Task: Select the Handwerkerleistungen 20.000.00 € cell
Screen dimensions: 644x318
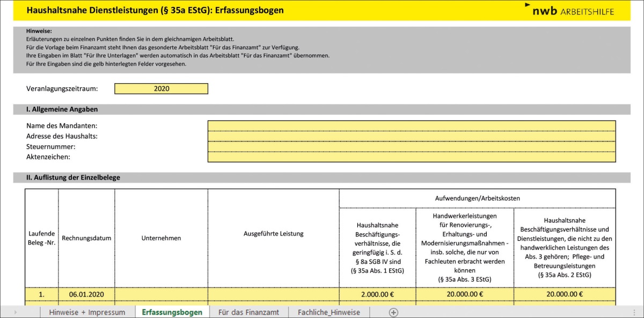Action: pos(464,294)
